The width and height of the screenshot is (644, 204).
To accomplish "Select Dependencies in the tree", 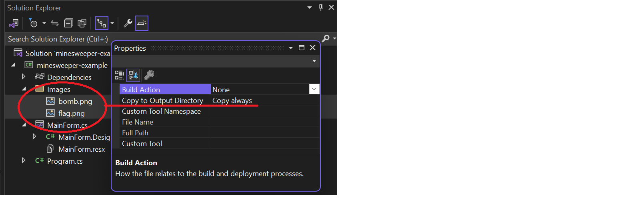I will (69, 77).
